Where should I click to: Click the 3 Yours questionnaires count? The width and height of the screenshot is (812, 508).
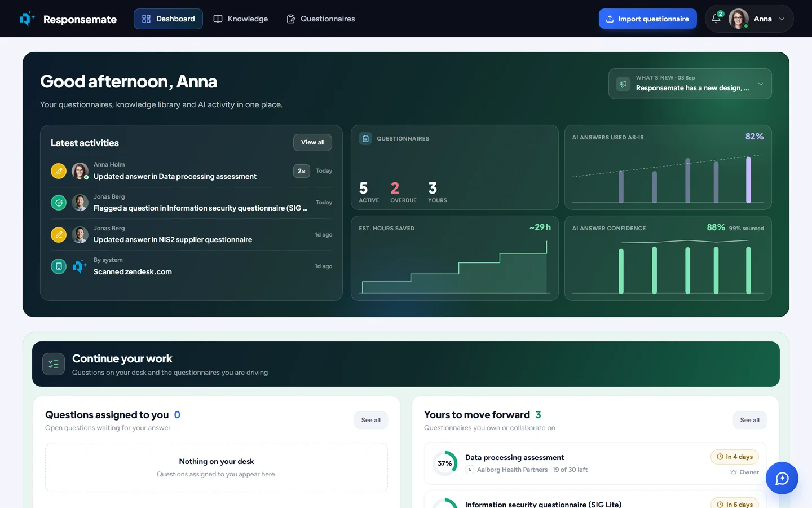click(433, 188)
